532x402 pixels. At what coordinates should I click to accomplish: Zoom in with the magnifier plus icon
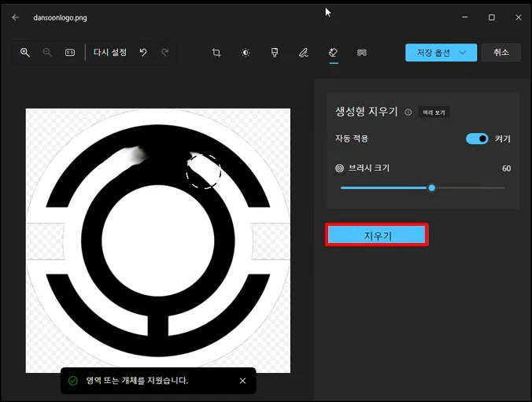(x=24, y=52)
